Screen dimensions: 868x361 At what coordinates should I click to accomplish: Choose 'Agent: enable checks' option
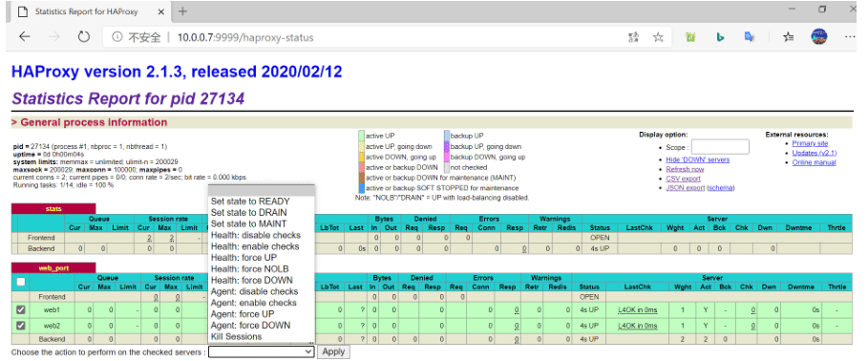pos(254,303)
